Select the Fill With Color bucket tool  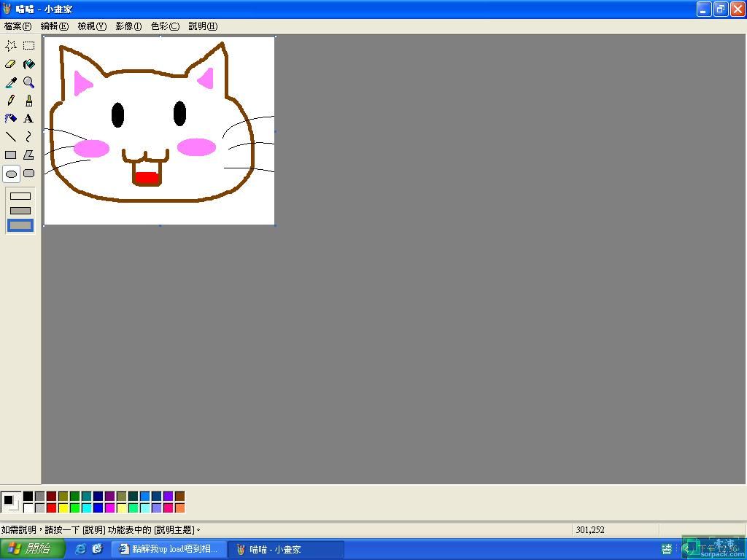[x=28, y=64]
